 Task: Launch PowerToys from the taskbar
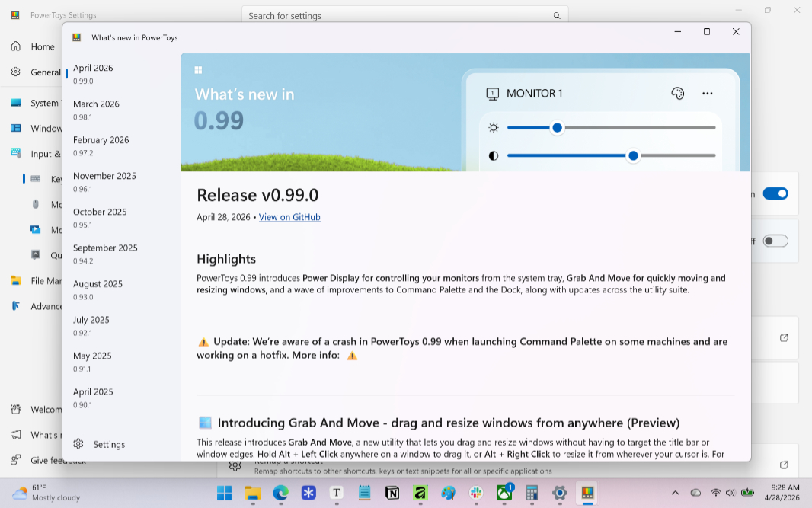point(587,494)
